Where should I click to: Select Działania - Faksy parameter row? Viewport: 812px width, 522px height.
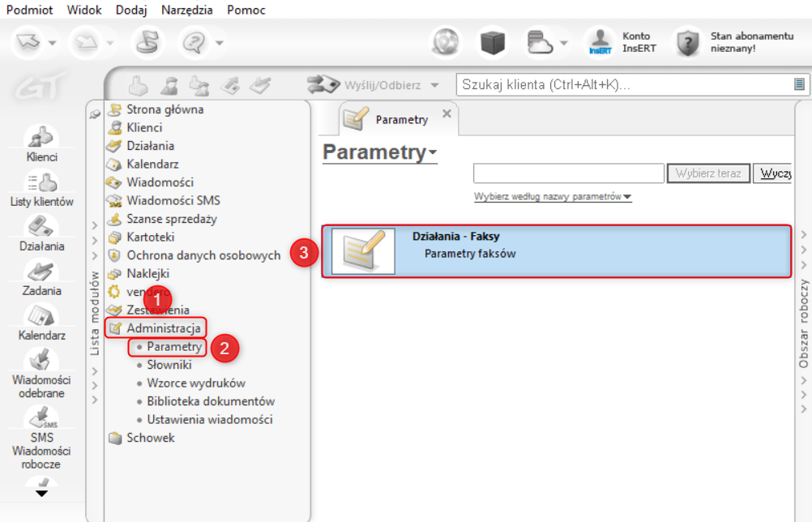557,251
